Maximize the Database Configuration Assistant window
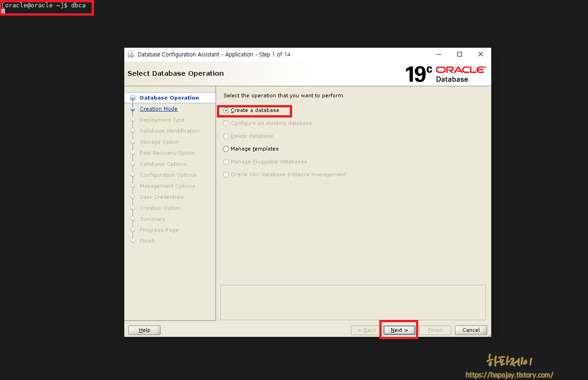This screenshot has width=588, height=380. click(460, 54)
